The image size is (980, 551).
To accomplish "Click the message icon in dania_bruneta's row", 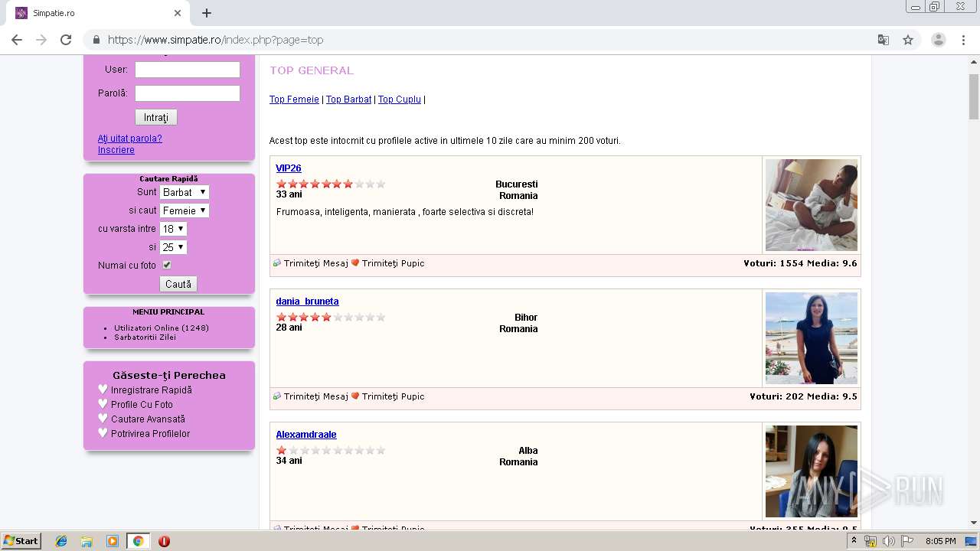I will (277, 396).
